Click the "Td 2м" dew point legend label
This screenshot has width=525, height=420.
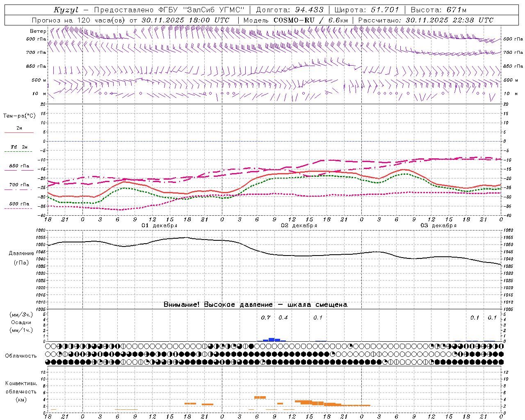pyautogui.click(x=19, y=147)
